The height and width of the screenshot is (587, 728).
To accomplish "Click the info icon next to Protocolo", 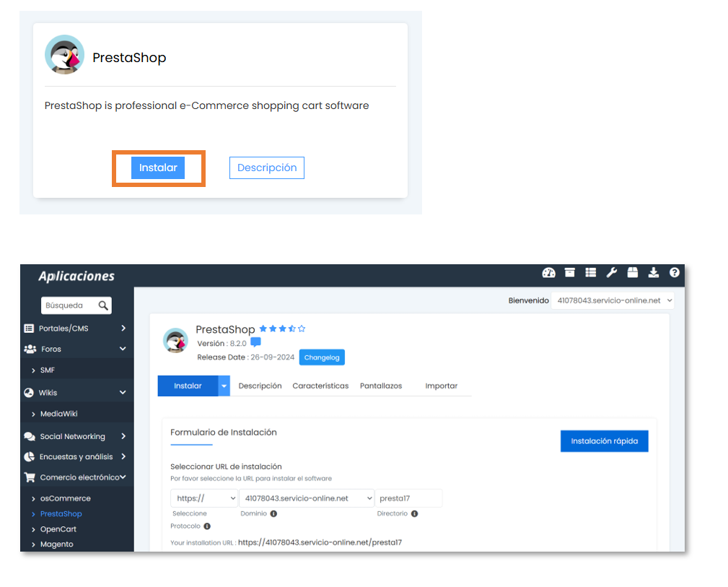I will coord(207,526).
